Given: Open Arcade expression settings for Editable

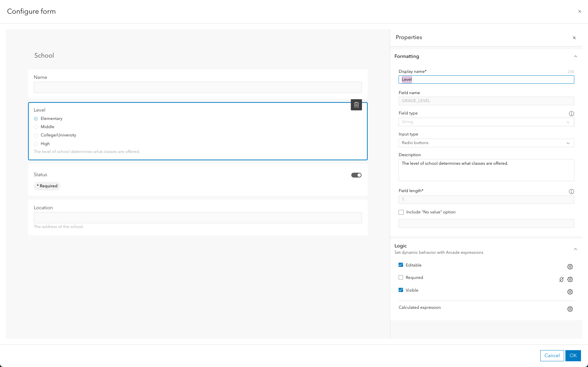Looking at the screenshot, I should (x=570, y=267).
